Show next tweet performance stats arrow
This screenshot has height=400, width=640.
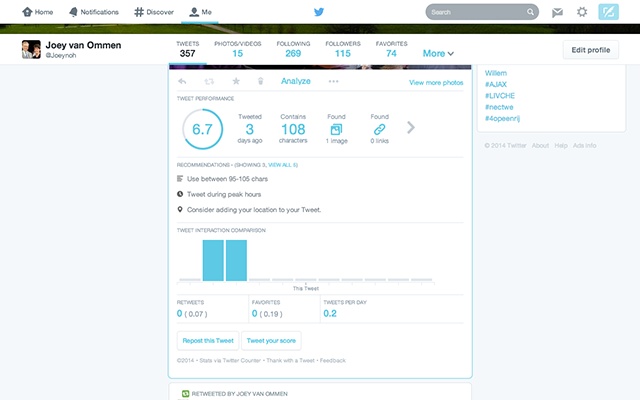click(x=411, y=128)
